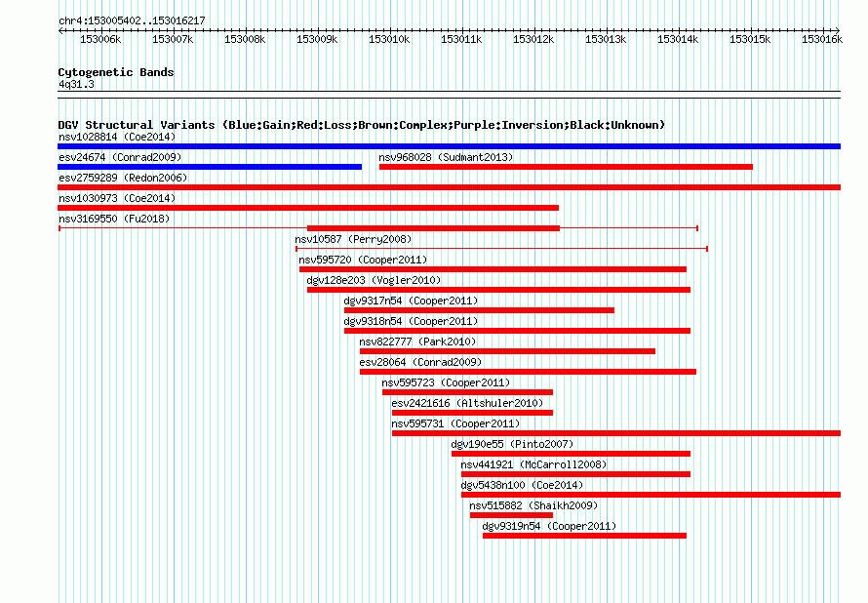Select the red bar under nsv822777
Image resolution: width=868 pixels, height=603 pixels.
(507, 351)
